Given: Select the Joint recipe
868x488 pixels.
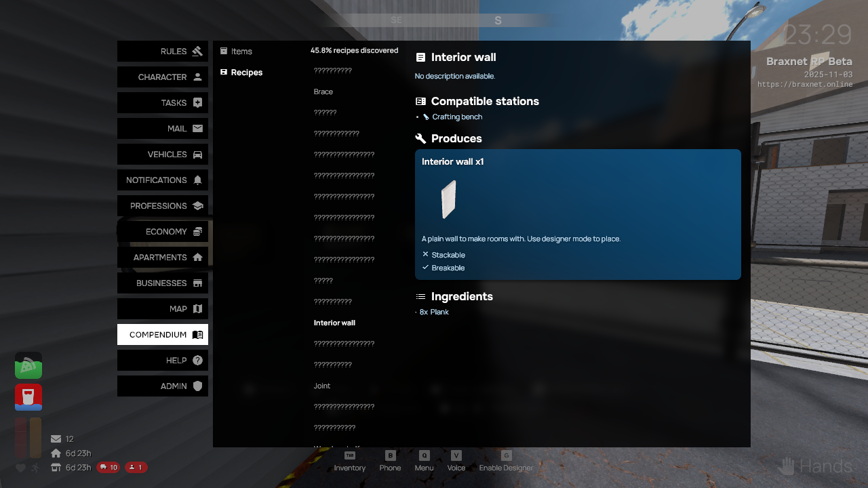Looking at the screenshot, I should pyautogui.click(x=322, y=386).
